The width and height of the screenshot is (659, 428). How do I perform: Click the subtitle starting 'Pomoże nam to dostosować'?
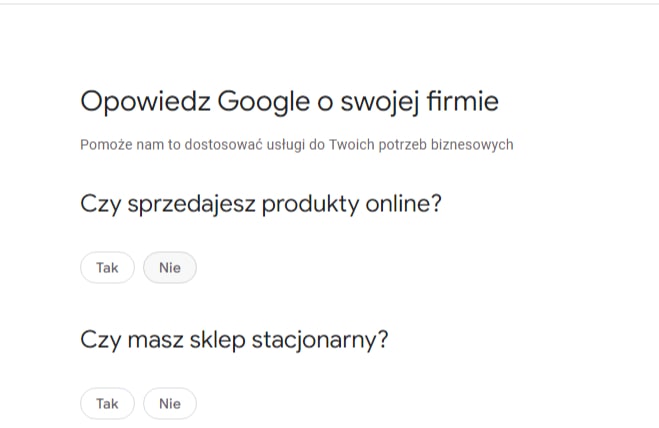point(296,145)
